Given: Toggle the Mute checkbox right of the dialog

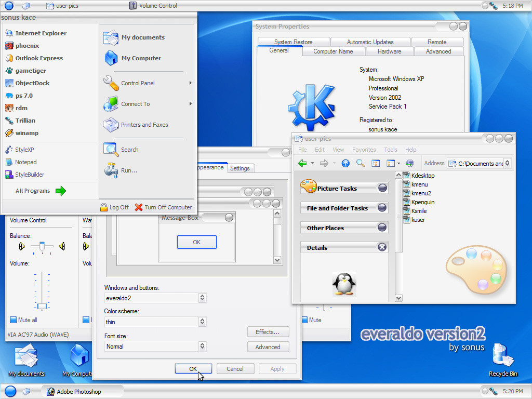Looking at the screenshot, I should tap(304, 320).
